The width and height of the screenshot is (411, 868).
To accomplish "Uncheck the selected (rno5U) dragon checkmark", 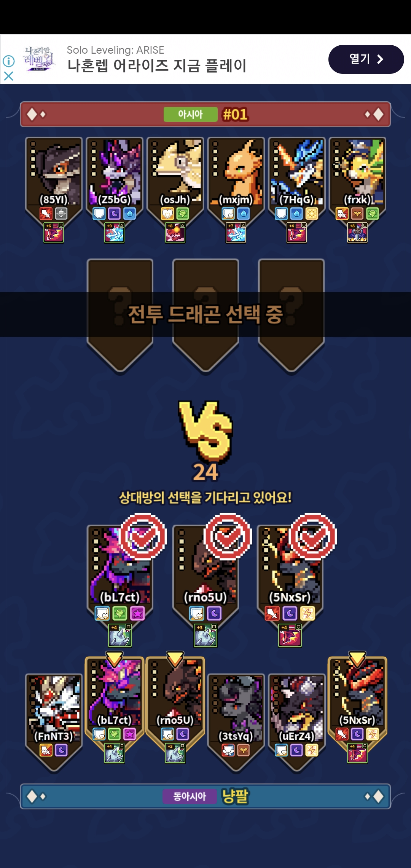I will point(228,536).
